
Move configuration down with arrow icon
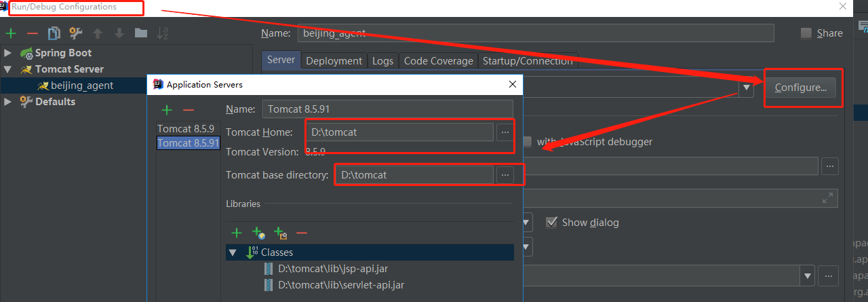tap(119, 33)
